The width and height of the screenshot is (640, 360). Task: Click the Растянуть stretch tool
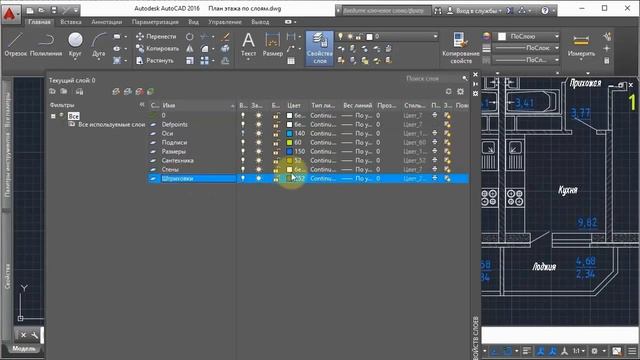pos(155,60)
